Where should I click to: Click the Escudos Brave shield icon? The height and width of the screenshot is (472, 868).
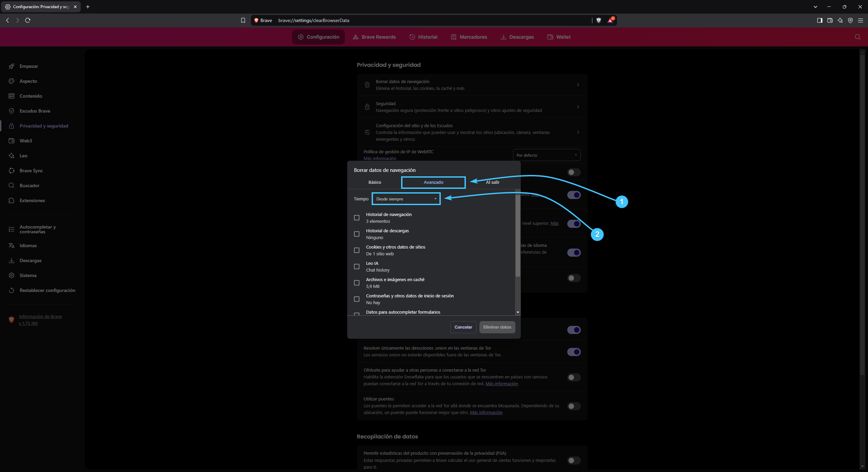pyautogui.click(x=12, y=111)
